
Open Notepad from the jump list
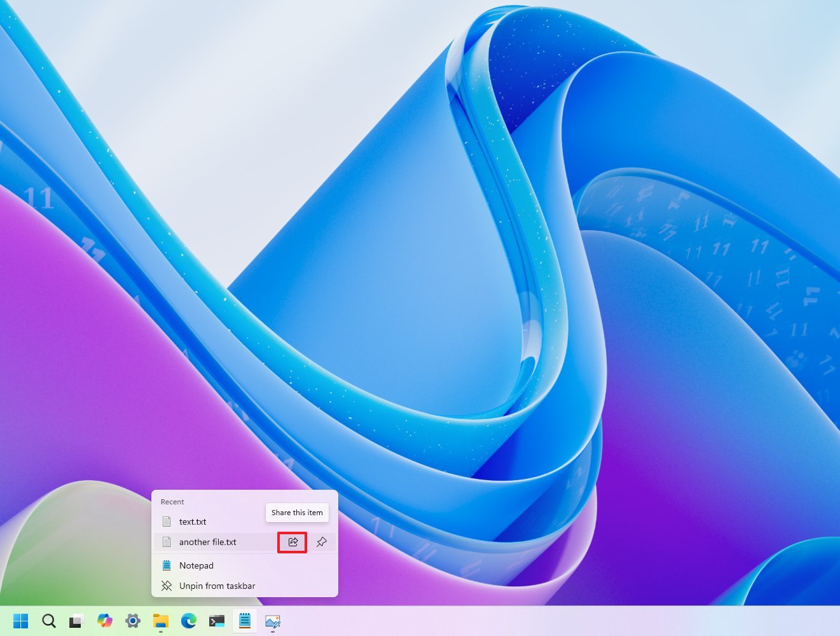(197, 565)
